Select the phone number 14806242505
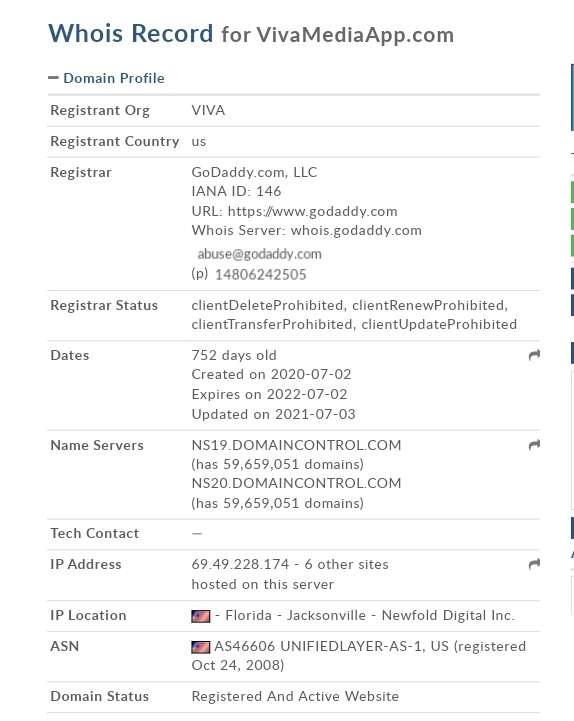The width and height of the screenshot is (574, 721). click(261, 275)
